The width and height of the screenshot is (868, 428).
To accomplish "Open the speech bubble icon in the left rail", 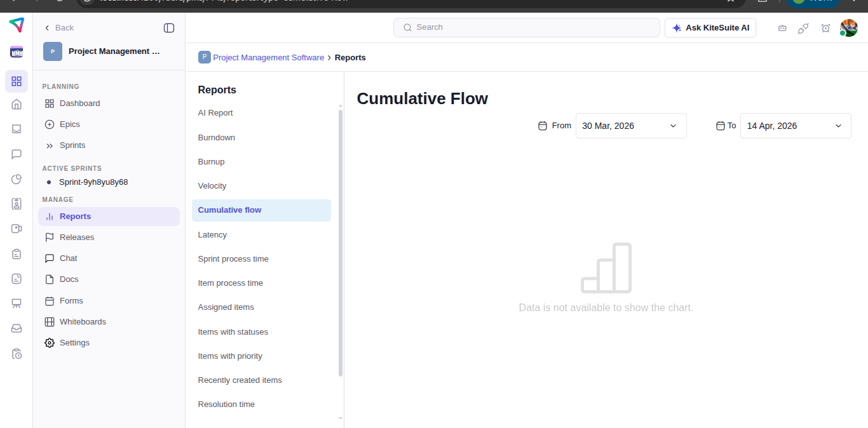I will tap(17, 154).
